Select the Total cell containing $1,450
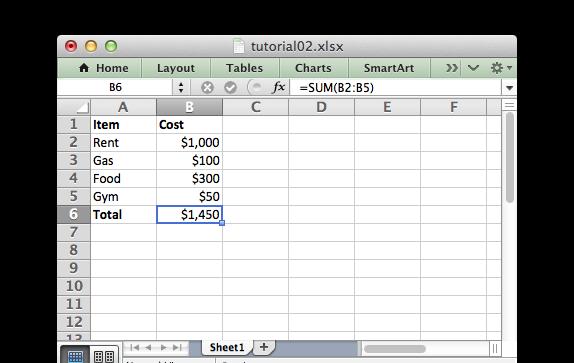The width and height of the screenshot is (574, 363). [189, 214]
